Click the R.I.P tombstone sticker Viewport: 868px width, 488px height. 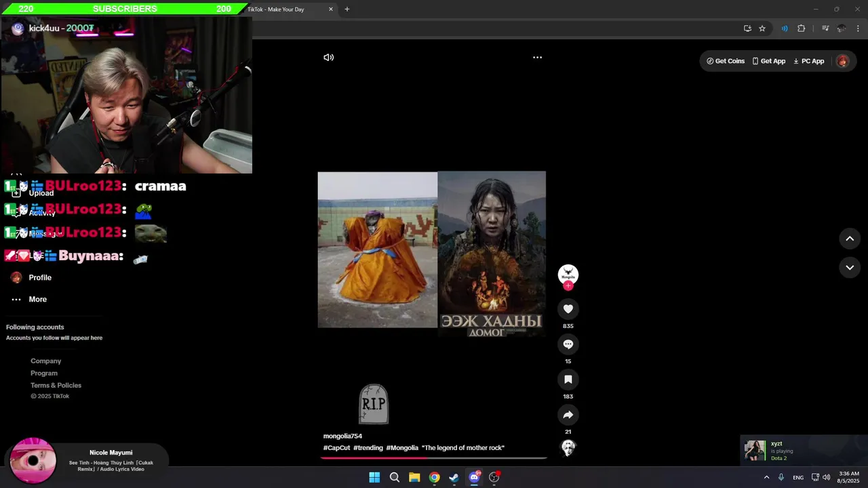(374, 404)
